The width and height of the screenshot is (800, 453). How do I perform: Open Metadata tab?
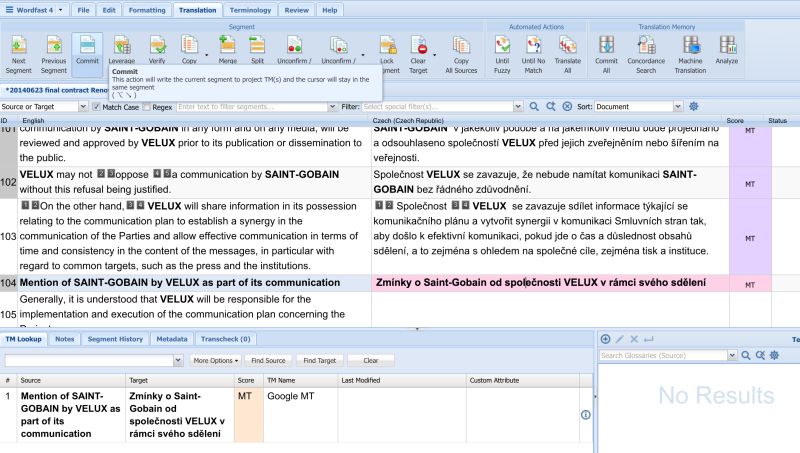(x=172, y=339)
